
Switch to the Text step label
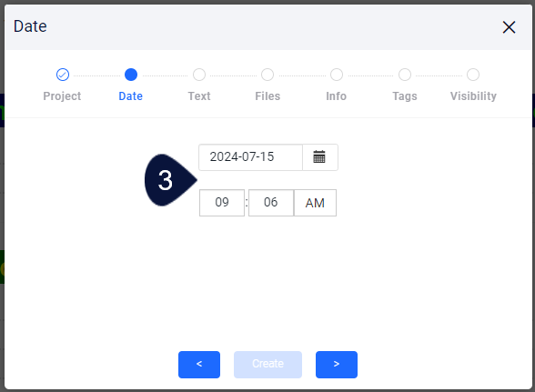coord(199,96)
